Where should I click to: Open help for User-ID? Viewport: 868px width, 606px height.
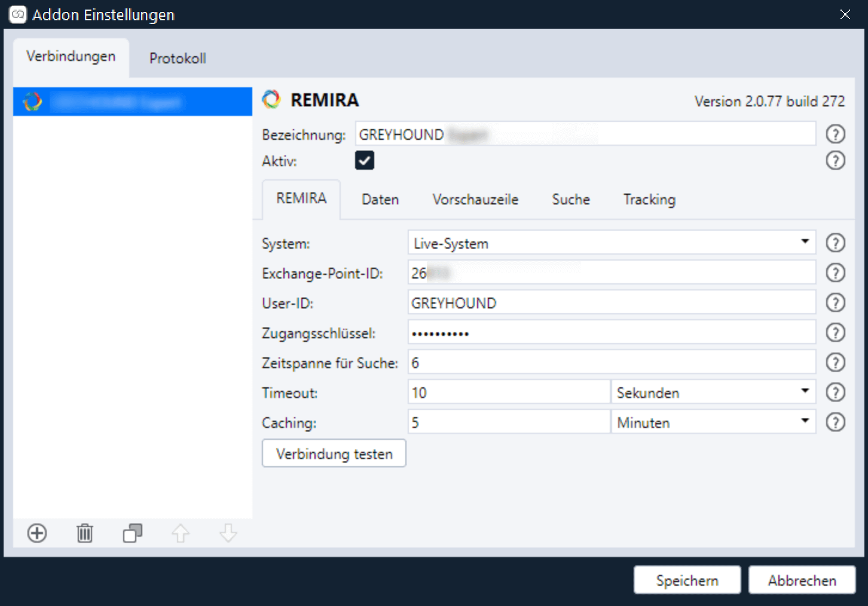(836, 302)
